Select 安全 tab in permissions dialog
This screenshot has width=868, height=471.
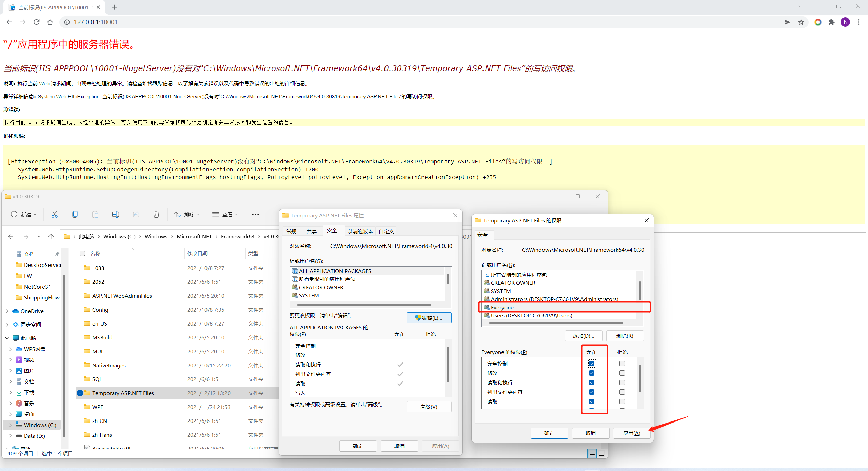(482, 235)
